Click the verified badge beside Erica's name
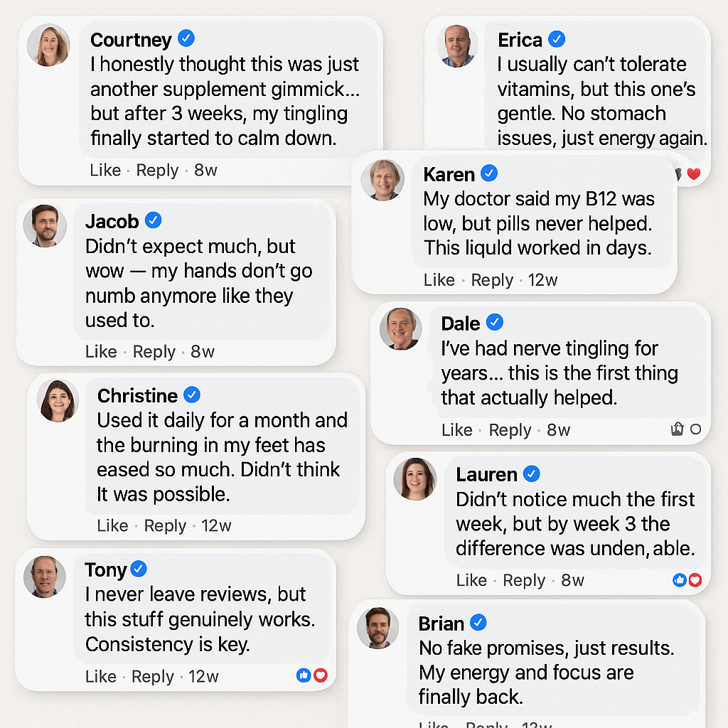The height and width of the screenshot is (728, 728). point(557,38)
